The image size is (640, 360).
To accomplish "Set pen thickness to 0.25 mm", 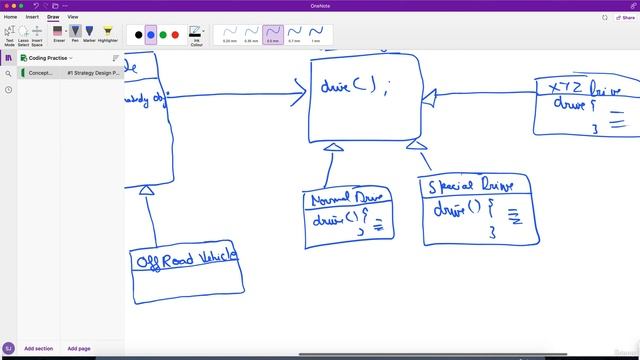I will [x=230, y=35].
